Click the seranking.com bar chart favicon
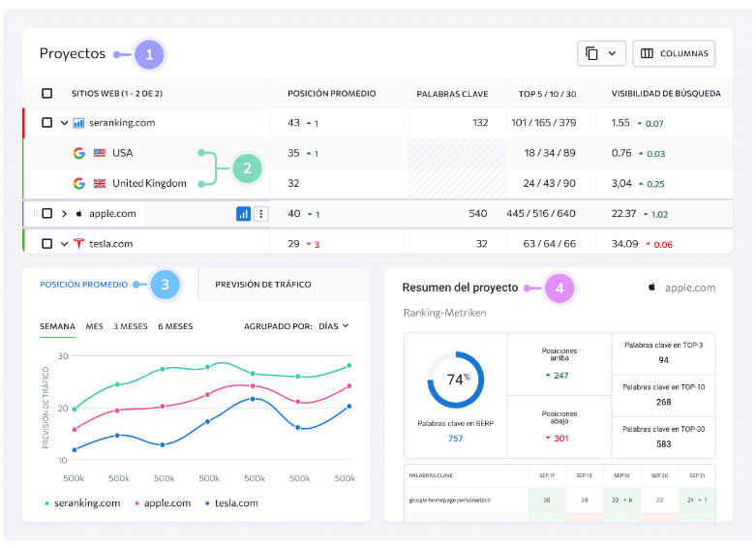 pos(78,123)
